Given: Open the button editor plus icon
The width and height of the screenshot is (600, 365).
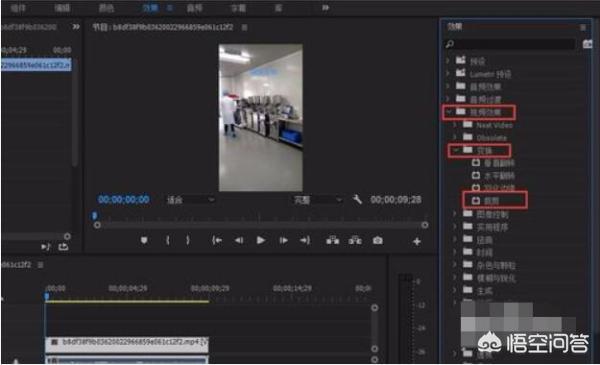Looking at the screenshot, I should [x=417, y=241].
